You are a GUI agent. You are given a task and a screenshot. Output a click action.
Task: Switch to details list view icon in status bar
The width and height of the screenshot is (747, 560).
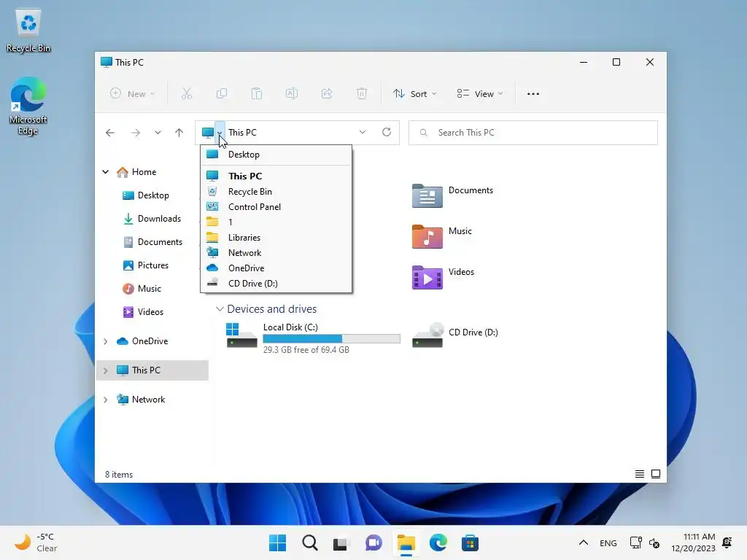pyautogui.click(x=640, y=474)
